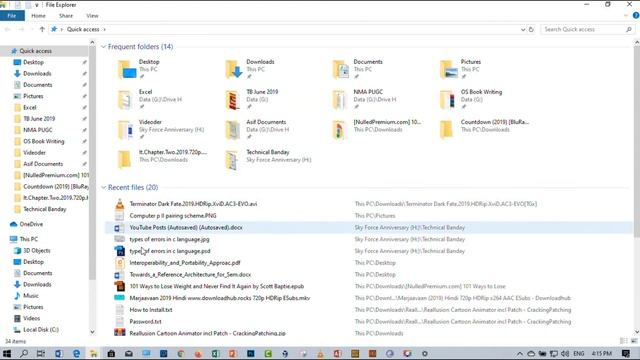Open the View ribbon tab
This screenshot has width=640, height=360.
[x=92, y=16]
